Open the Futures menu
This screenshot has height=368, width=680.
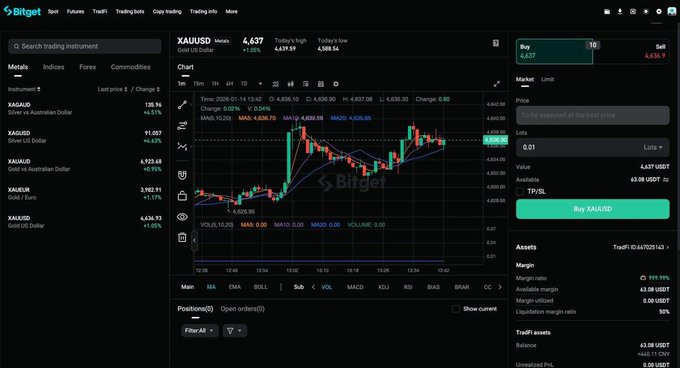coord(75,12)
